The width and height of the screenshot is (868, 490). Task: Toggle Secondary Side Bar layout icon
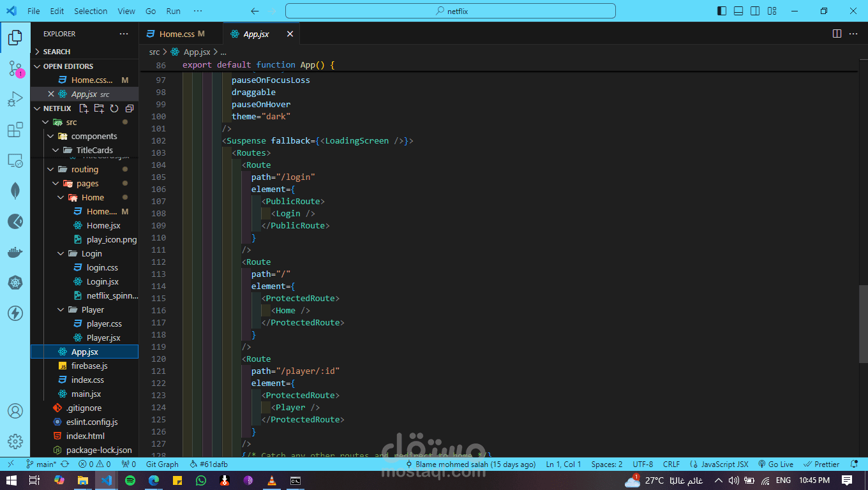click(755, 11)
